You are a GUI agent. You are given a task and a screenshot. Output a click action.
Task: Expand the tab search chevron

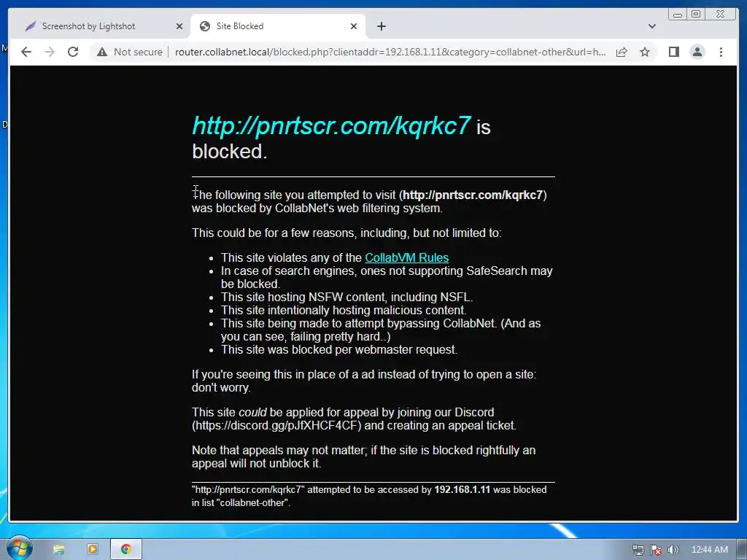[x=651, y=26]
